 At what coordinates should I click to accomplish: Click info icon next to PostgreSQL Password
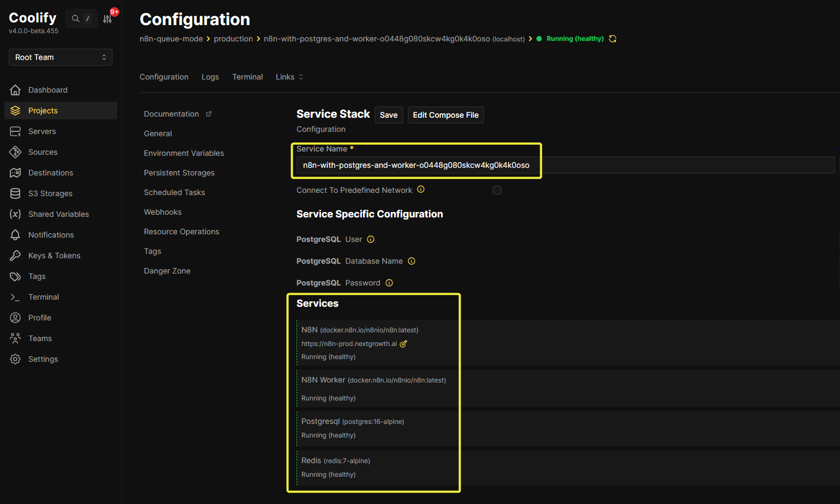point(389,283)
